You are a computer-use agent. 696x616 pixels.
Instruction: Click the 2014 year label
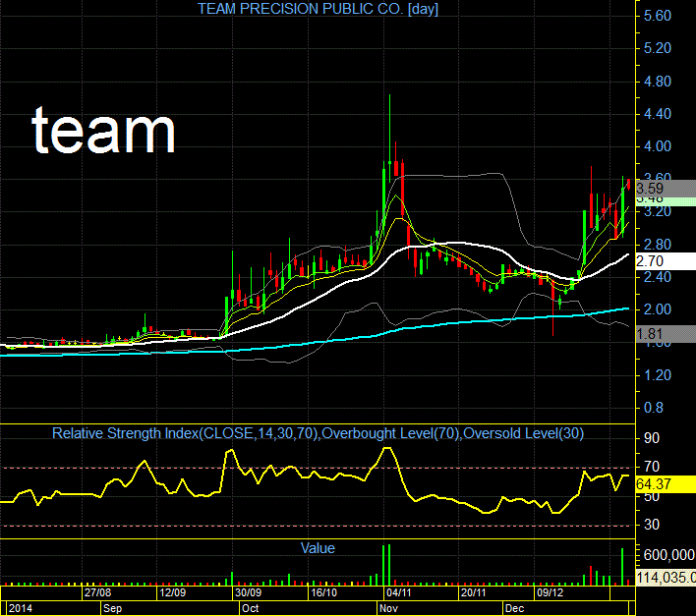point(21,608)
